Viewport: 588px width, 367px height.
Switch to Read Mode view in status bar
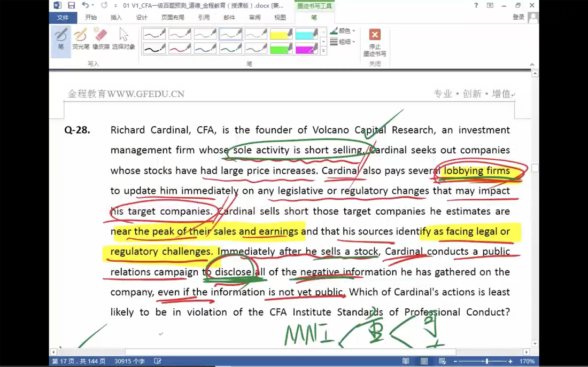(x=406, y=361)
